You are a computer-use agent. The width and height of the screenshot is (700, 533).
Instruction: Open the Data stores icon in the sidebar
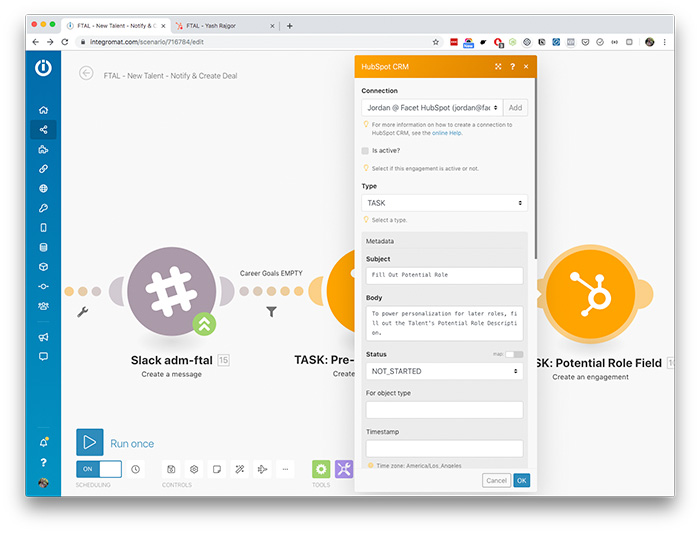tap(43, 247)
